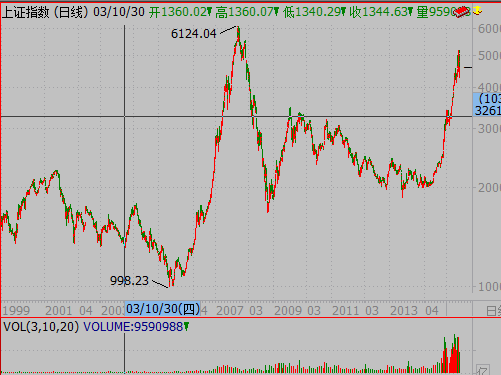Click the 2007 label on the time axis

click(230, 311)
